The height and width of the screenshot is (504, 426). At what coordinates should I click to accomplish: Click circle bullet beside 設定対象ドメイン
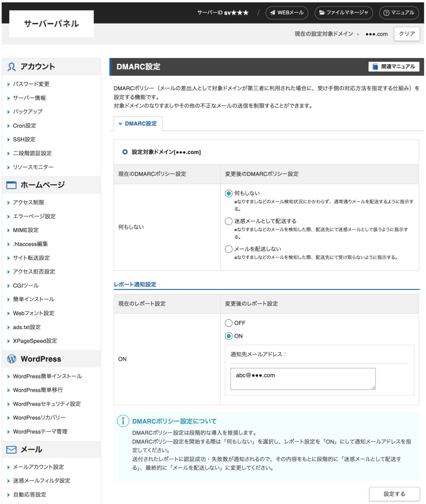(x=125, y=152)
